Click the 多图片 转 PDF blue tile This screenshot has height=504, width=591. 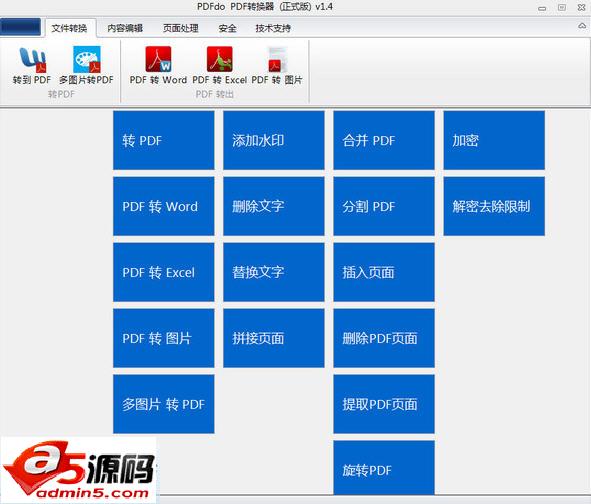coord(164,404)
